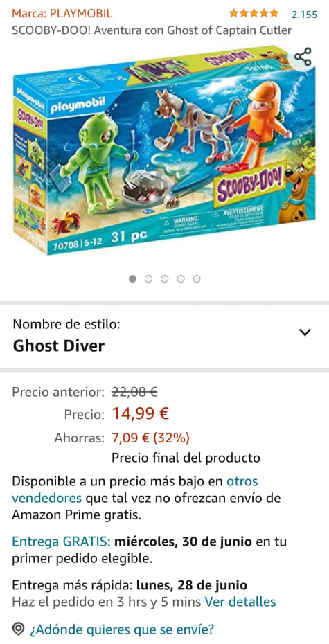Expand the style name chevron
Image resolution: width=329 pixels, height=644 pixels.
pyautogui.click(x=305, y=332)
